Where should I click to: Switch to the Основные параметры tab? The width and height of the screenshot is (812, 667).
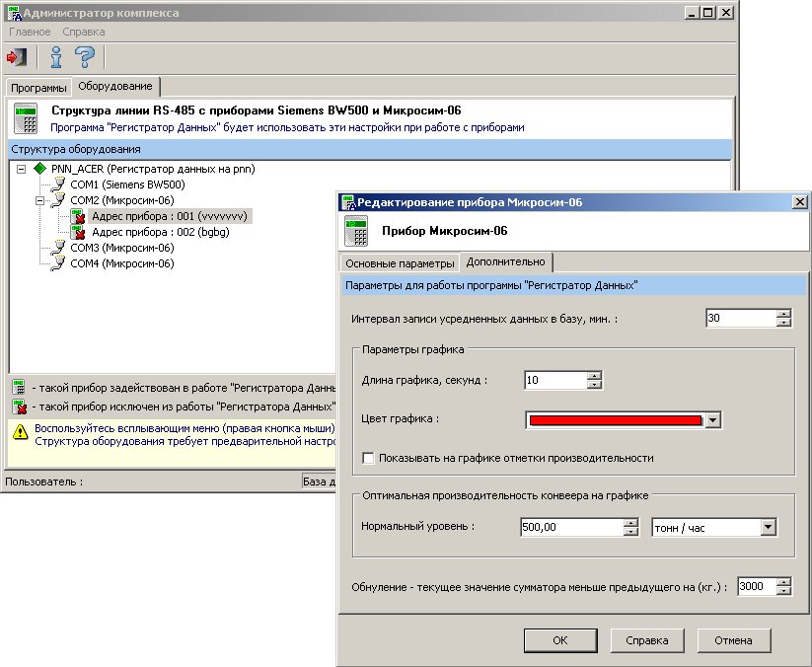pyautogui.click(x=399, y=263)
